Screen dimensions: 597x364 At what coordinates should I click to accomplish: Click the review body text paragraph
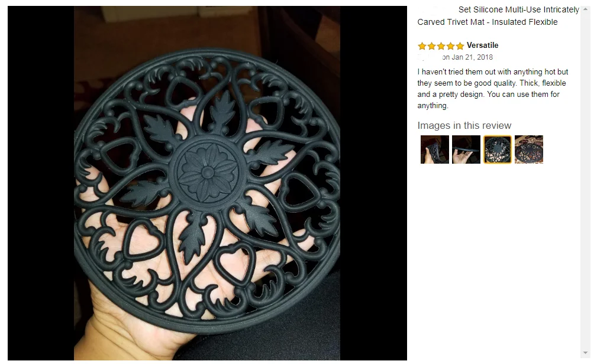(x=493, y=89)
